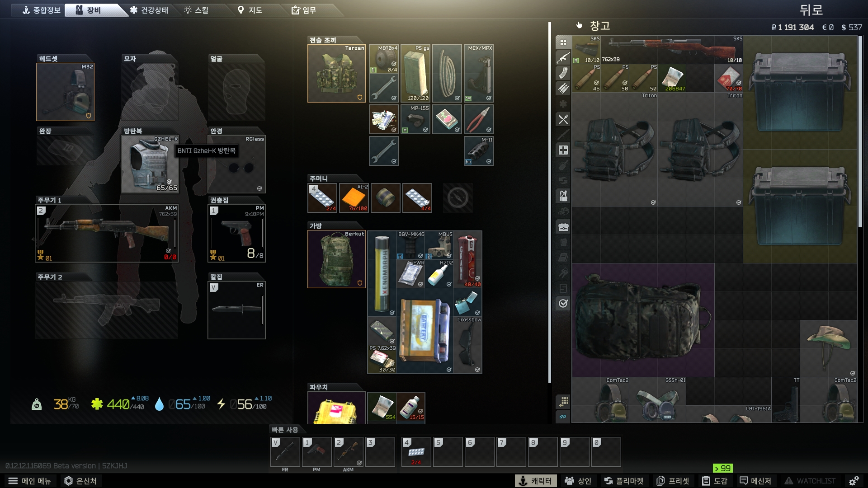The height and width of the screenshot is (488, 868).
Task: Select the medical cross filter icon
Action: (x=563, y=150)
